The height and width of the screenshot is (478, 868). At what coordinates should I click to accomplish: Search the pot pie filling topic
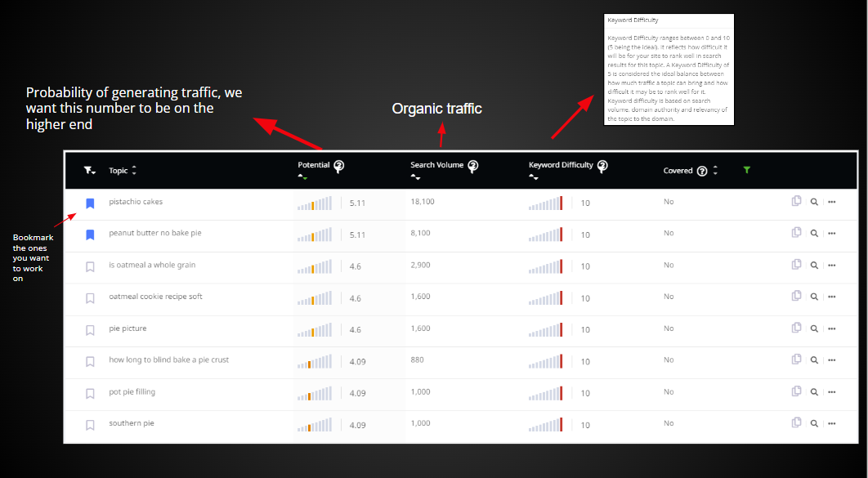814,391
